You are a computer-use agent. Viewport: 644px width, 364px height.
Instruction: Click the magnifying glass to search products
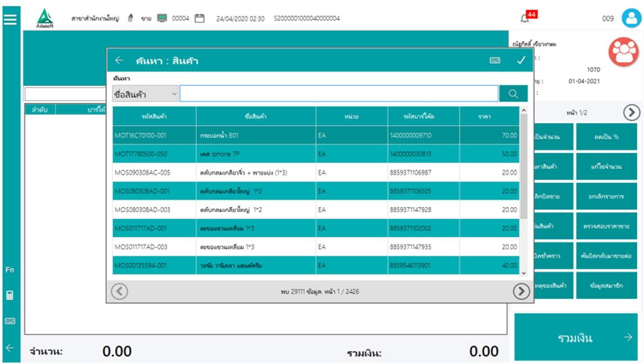click(x=513, y=93)
